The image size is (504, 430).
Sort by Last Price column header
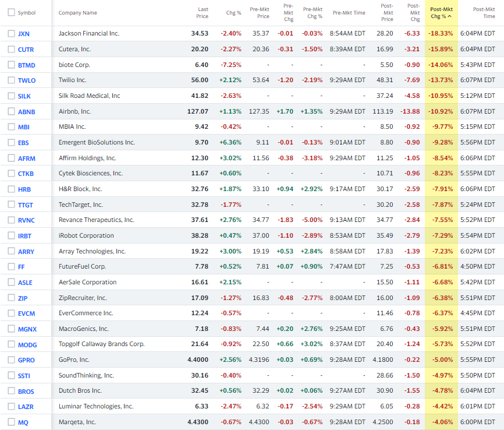click(x=202, y=13)
